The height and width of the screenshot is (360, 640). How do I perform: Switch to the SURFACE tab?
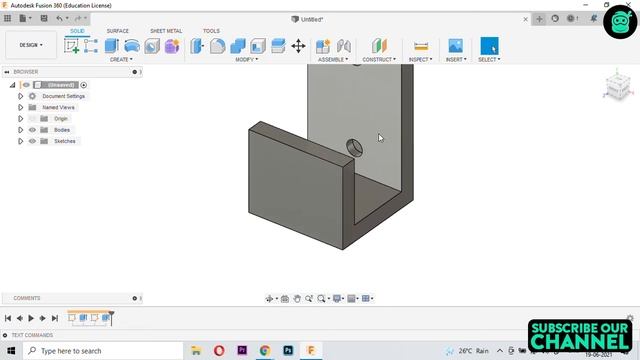118,31
